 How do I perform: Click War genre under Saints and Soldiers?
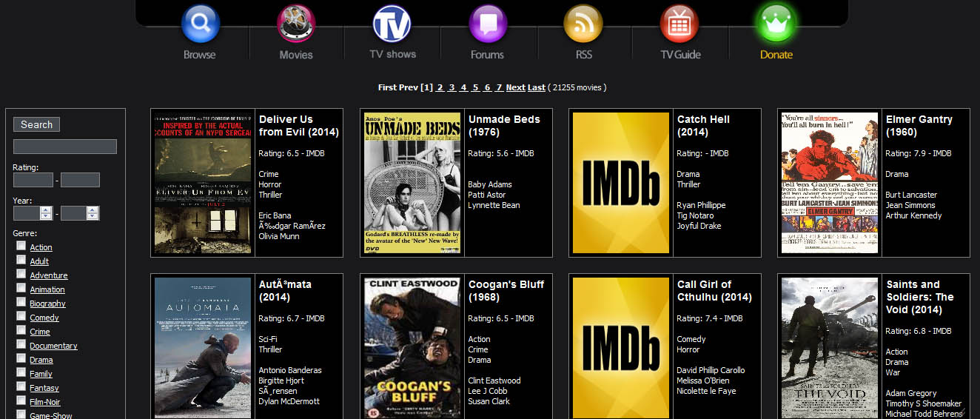pos(893,372)
